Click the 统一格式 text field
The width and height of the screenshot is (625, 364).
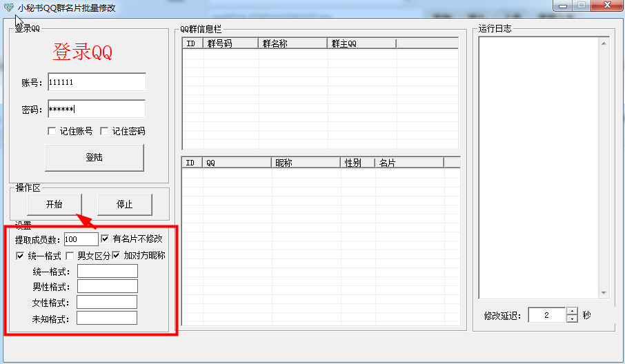coord(108,271)
